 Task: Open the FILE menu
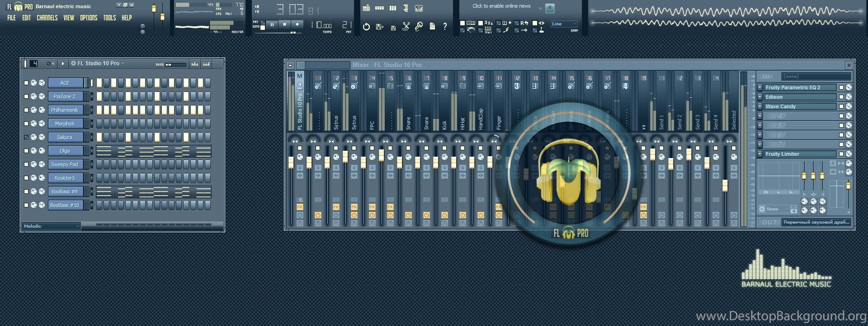(x=11, y=18)
